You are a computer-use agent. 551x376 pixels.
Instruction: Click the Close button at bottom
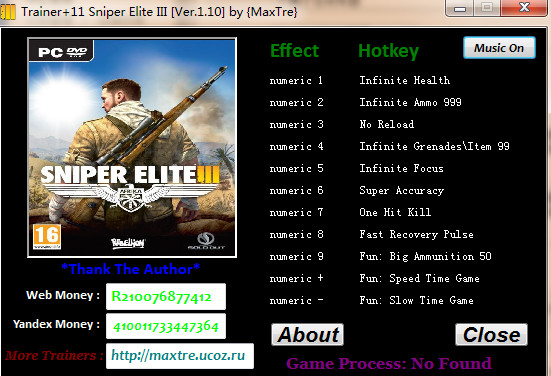point(491,335)
